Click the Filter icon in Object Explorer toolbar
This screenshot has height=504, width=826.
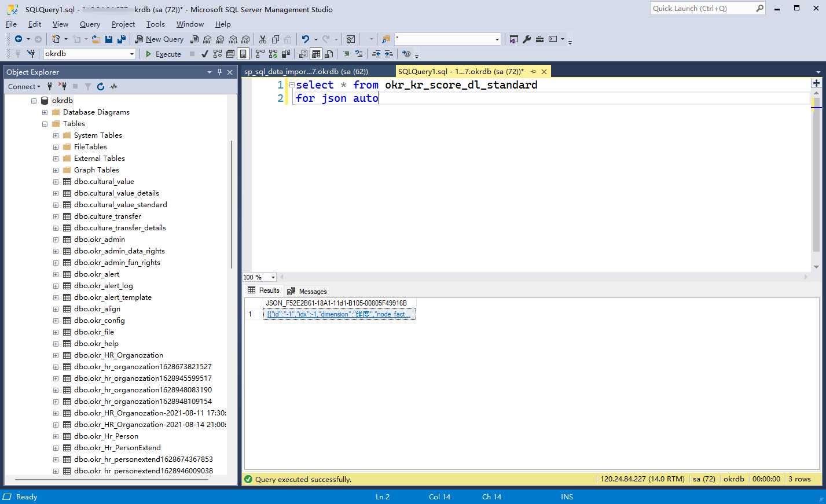tap(88, 86)
